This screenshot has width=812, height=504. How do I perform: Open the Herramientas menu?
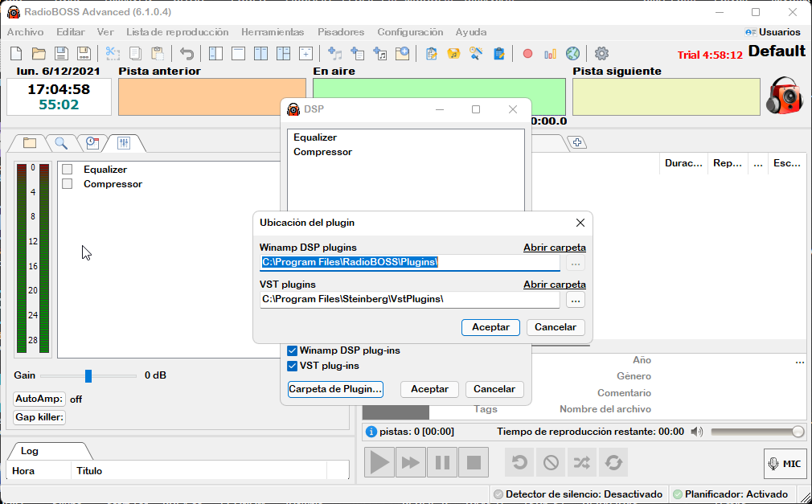[x=272, y=32]
